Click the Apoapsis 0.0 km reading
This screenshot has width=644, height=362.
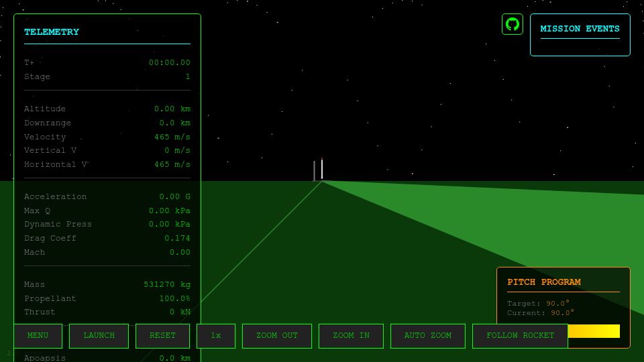[x=107, y=358]
